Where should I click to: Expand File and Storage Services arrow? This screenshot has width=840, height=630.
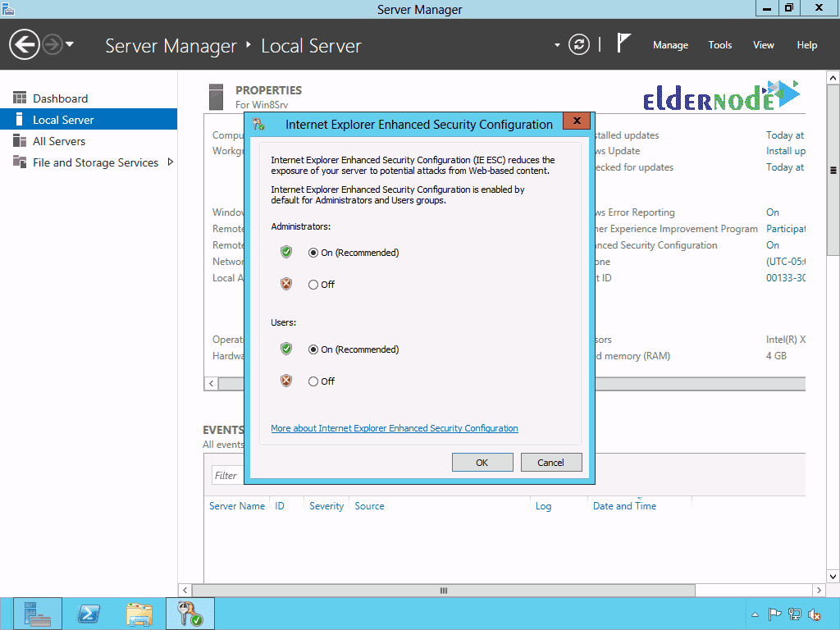coord(171,162)
